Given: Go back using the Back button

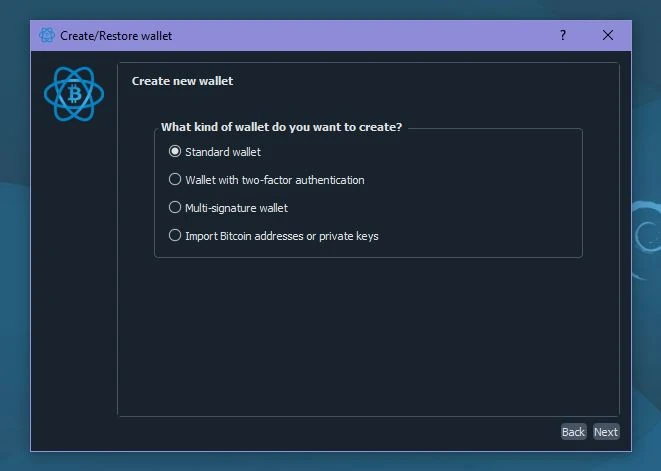Looking at the screenshot, I should [573, 432].
